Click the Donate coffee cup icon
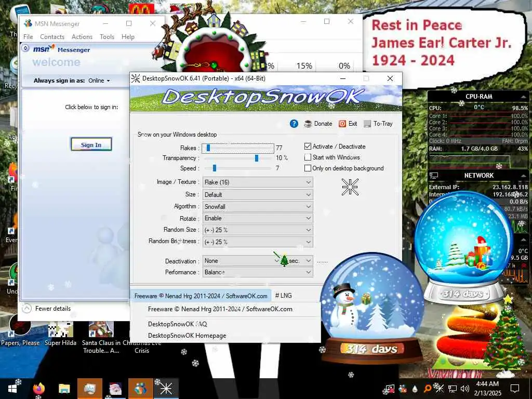The height and width of the screenshot is (399, 532). coord(308,124)
